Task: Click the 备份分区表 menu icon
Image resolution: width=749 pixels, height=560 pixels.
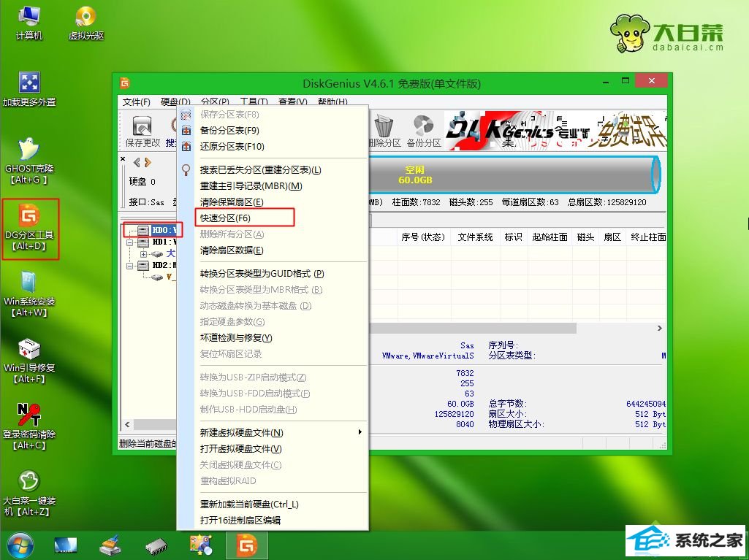Action: pyautogui.click(x=186, y=131)
